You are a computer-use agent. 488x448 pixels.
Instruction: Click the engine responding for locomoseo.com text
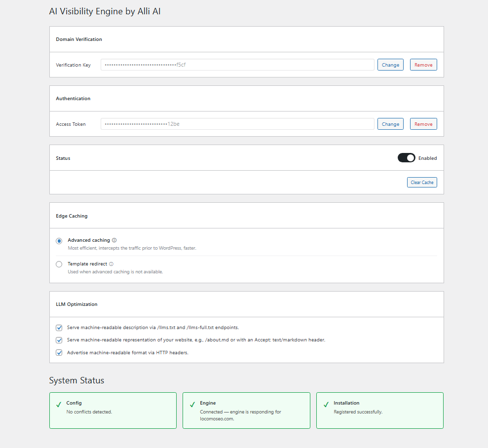click(x=240, y=415)
